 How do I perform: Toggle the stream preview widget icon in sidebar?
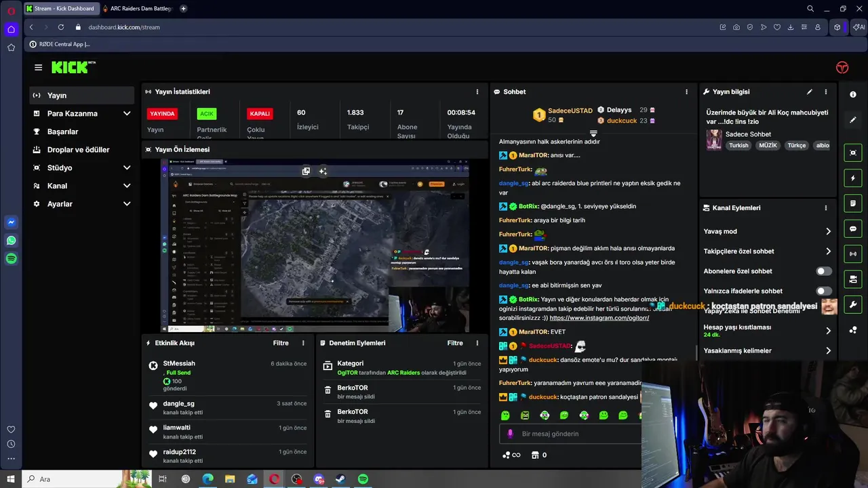click(853, 152)
